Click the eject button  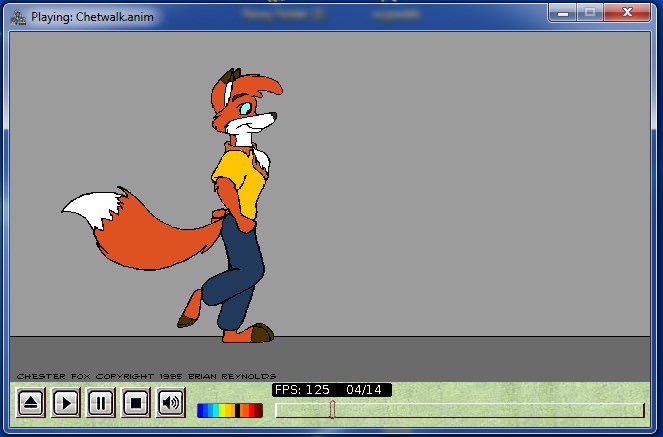(x=31, y=403)
